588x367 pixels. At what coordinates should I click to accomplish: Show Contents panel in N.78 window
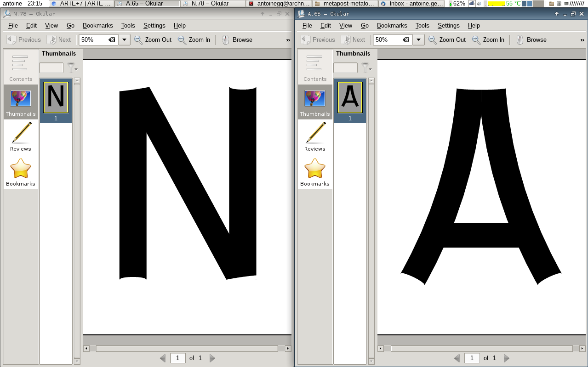pyautogui.click(x=21, y=68)
